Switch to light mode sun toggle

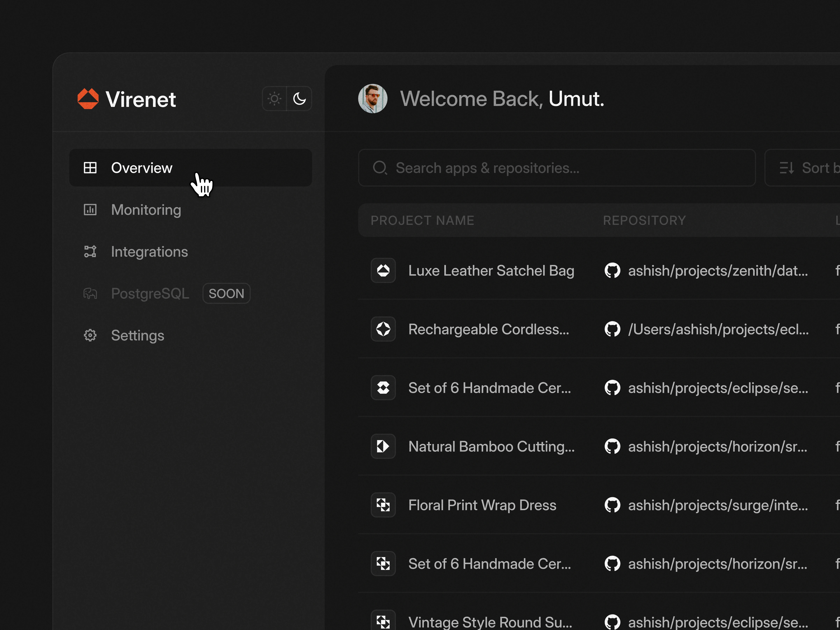pyautogui.click(x=274, y=99)
